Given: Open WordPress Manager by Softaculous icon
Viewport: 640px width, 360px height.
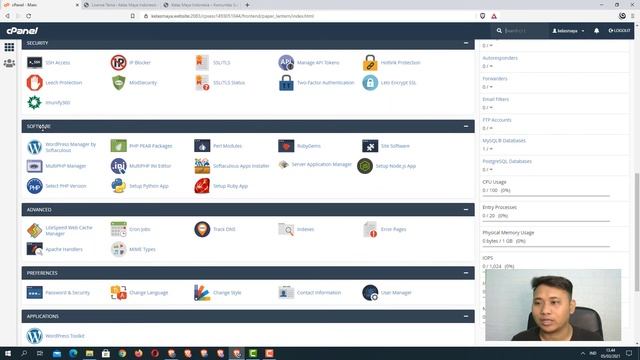Looking at the screenshot, I should click(34, 147).
